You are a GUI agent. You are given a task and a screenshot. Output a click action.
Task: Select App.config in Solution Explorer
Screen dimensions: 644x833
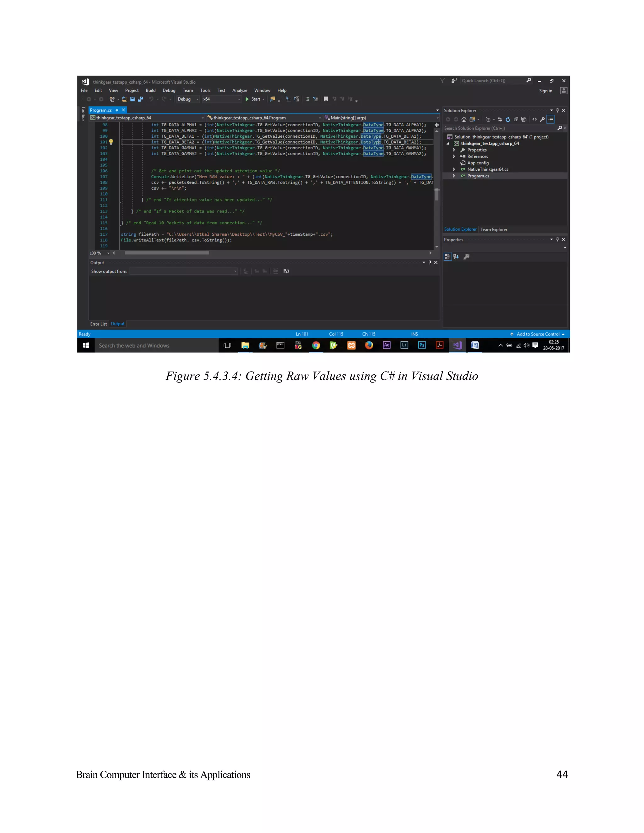[x=478, y=163]
